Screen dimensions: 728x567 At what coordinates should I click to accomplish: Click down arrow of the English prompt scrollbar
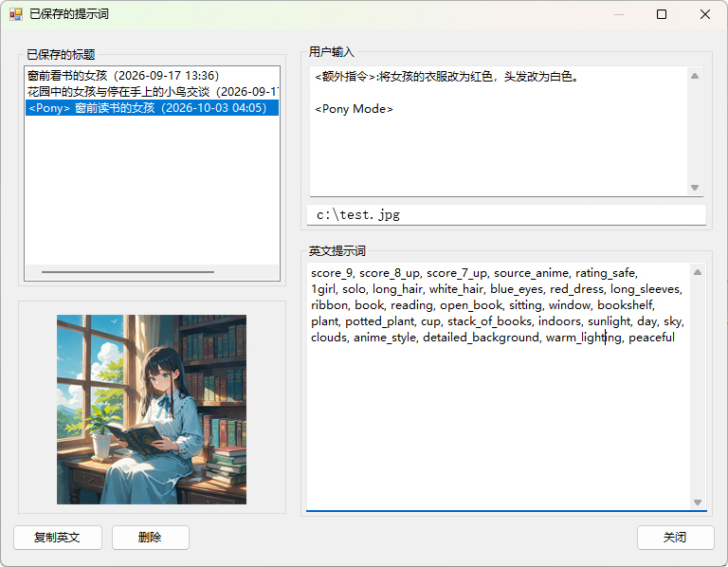(x=698, y=502)
